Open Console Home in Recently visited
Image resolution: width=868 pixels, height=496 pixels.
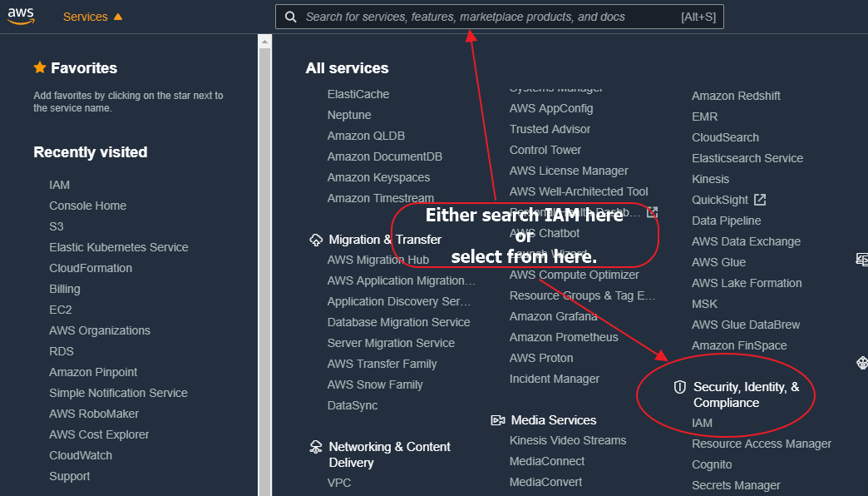pos(87,206)
